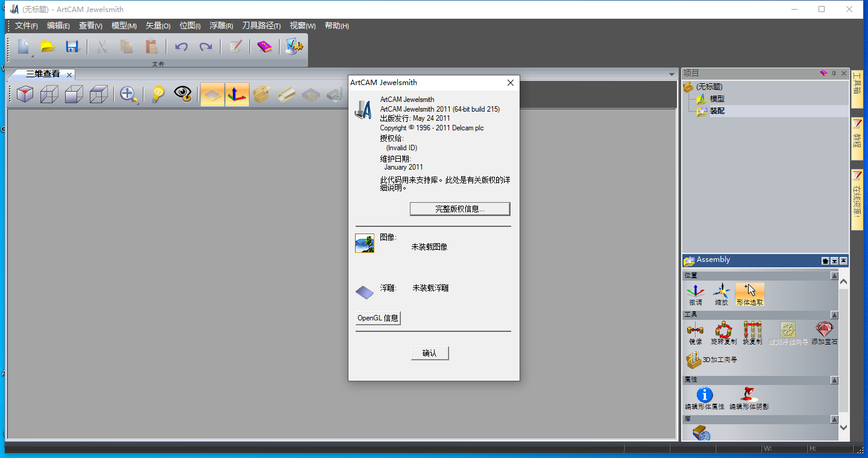Click the 微调 nudge tool
This screenshot has width=868, height=458.
point(696,294)
